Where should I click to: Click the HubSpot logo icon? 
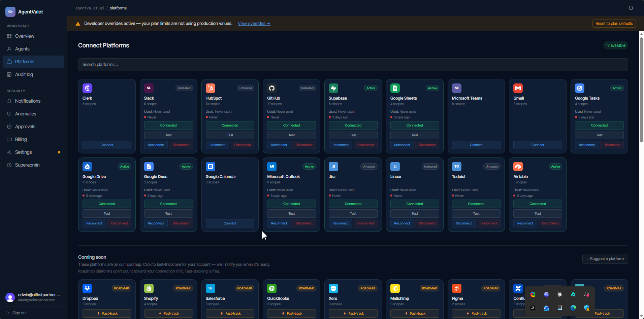tap(211, 88)
